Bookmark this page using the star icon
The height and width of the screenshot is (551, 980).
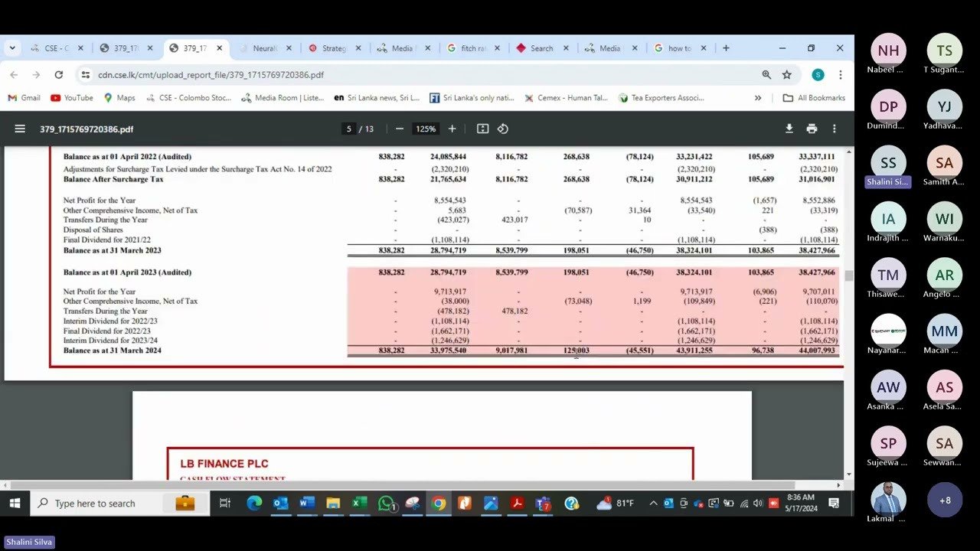786,75
